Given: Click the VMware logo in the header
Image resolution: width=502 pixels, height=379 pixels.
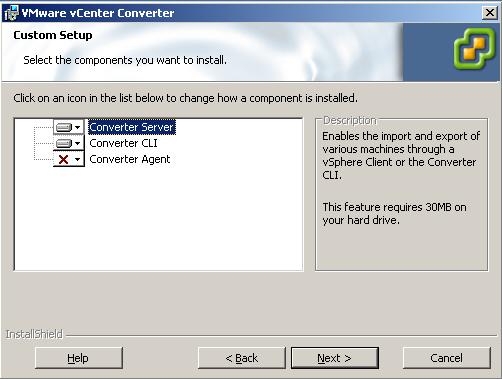Looking at the screenshot, I should point(474,48).
